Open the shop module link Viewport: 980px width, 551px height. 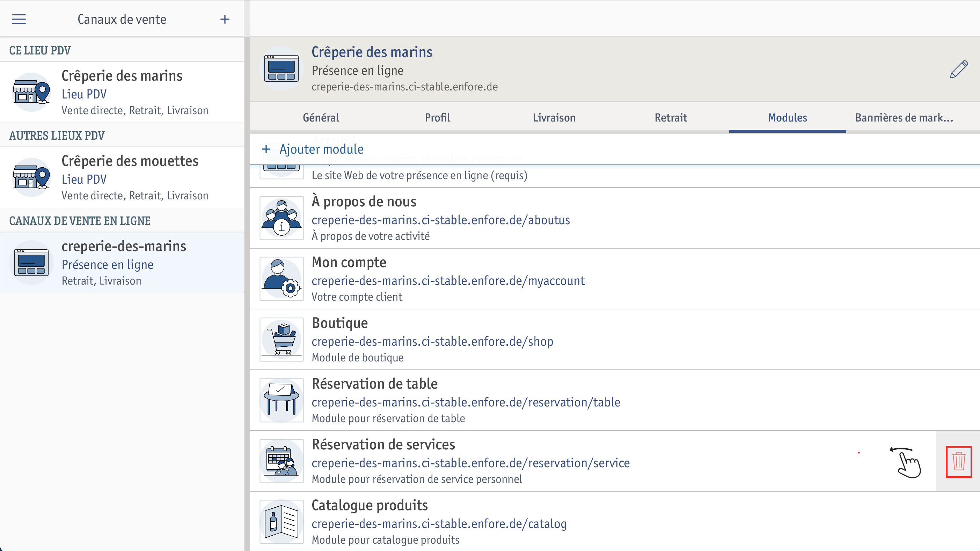click(x=432, y=341)
